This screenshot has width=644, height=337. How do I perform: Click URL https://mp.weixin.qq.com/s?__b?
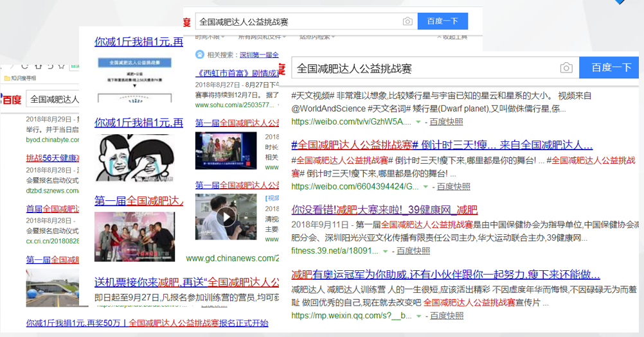pyautogui.click(x=352, y=316)
